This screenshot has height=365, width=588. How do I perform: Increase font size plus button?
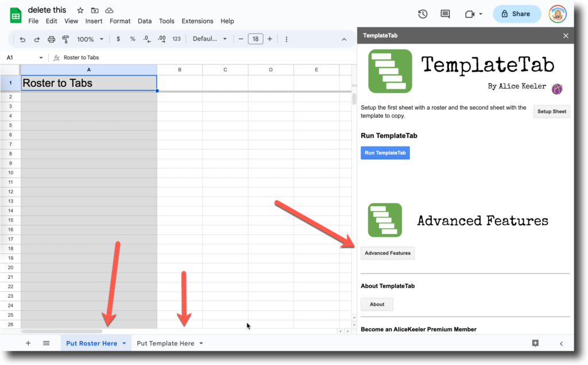[x=270, y=39]
